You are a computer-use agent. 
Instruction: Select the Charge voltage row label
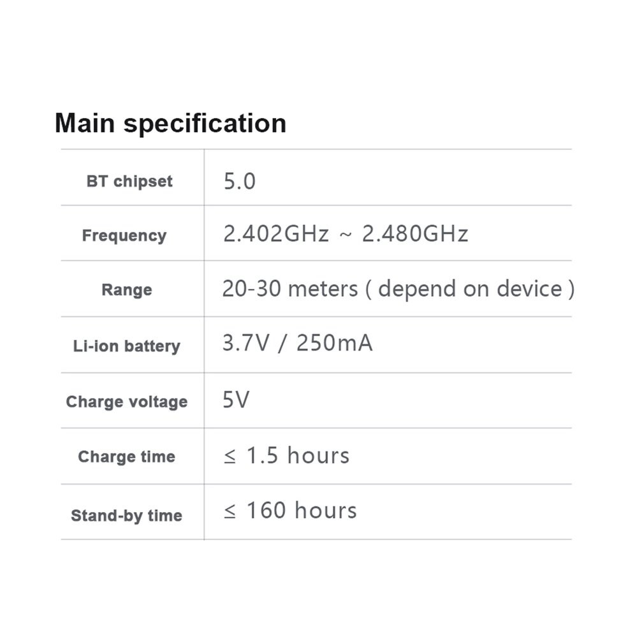tap(126, 402)
